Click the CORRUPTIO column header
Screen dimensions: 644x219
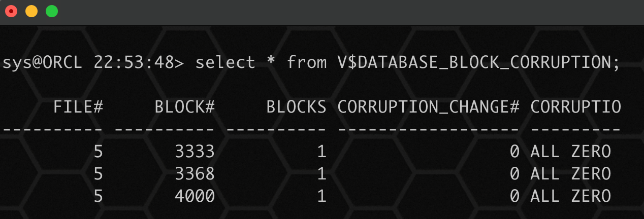[x=576, y=107]
